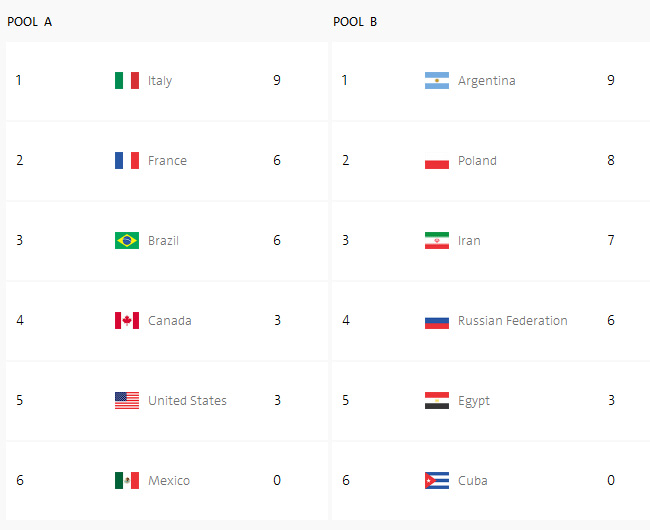Image resolution: width=650 pixels, height=530 pixels.
Task: Click the Italy flag icon
Action: click(127, 80)
